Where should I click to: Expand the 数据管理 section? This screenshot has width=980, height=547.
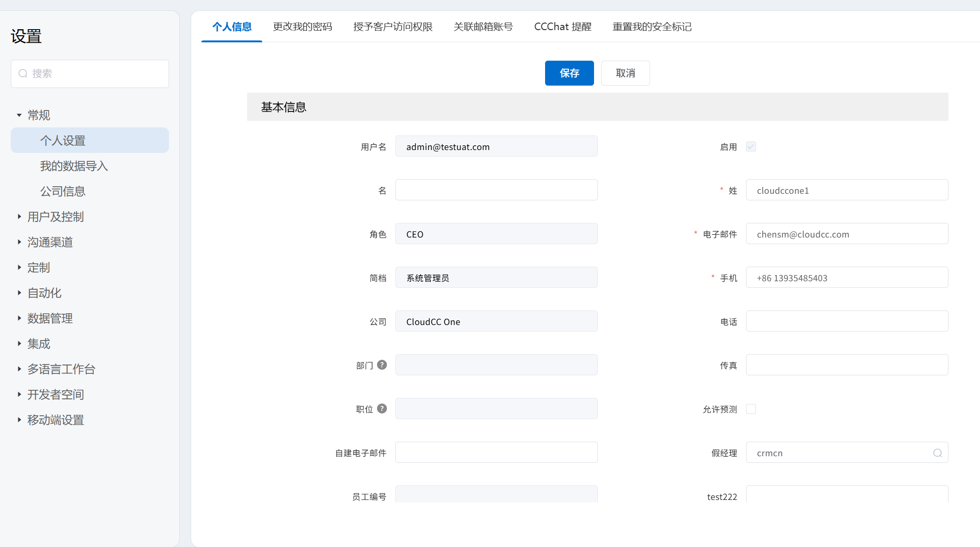tap(19, 318)
